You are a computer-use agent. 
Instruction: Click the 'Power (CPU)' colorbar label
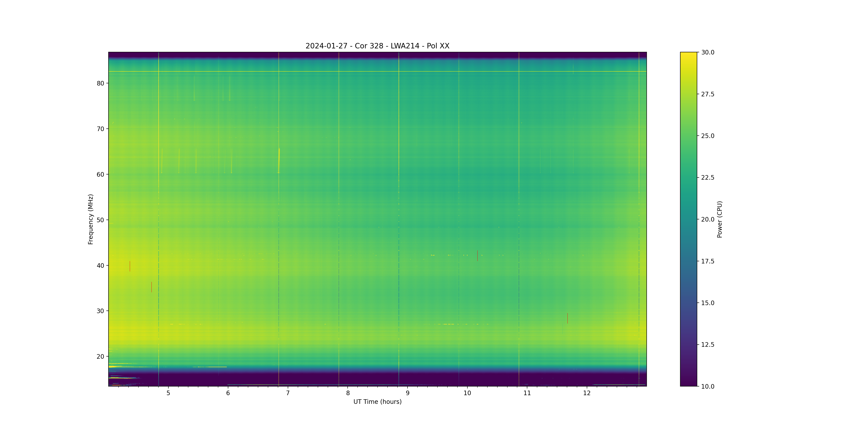click(719, 219)
